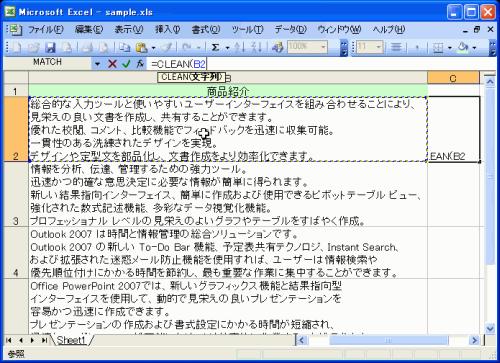Screen dimensions: 500x363
Task: Go to previous sheet tab navigation button
Action: coord(21,340)
